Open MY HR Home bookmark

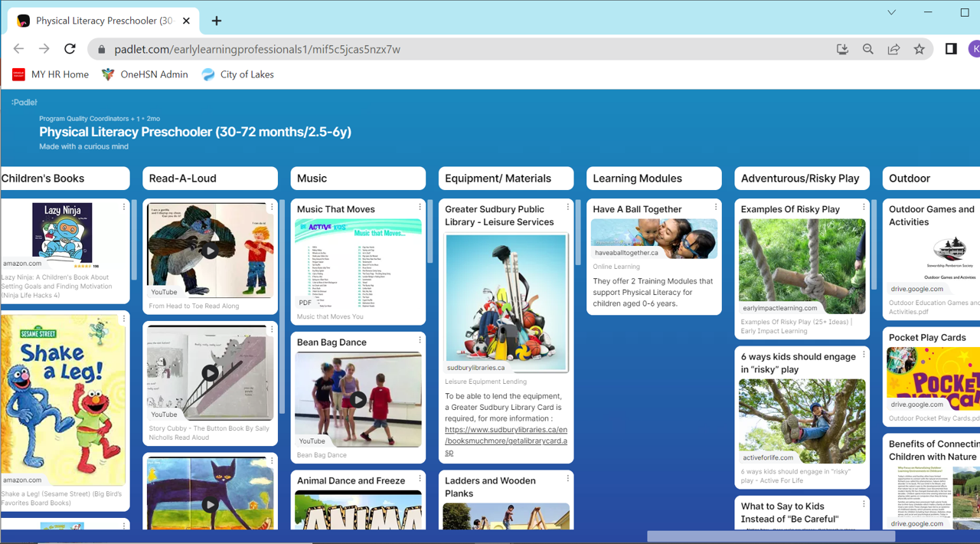(x=51, y=74)
